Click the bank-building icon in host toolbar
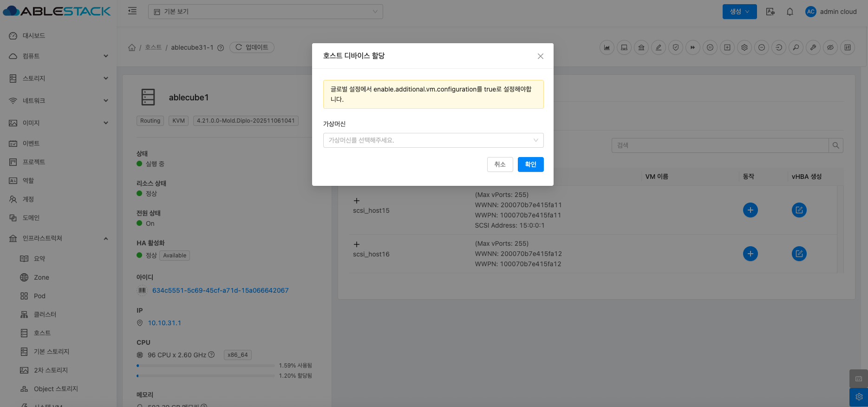The height and width of the screenshot is (407, 868). [x=641, y=47]
